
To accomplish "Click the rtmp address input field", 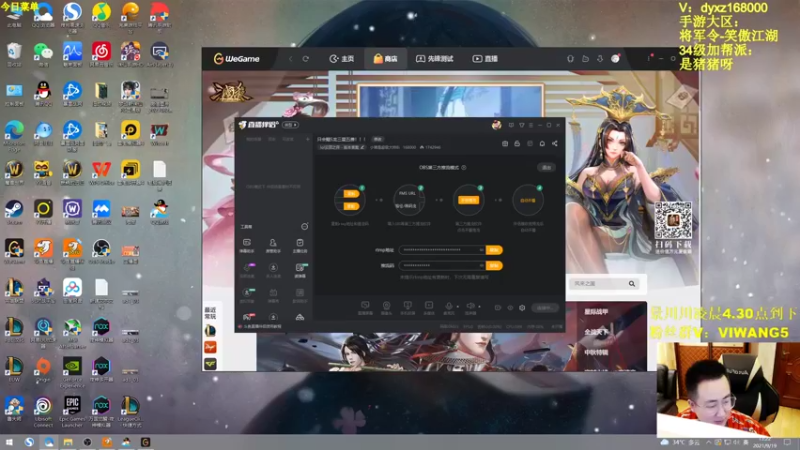I will (x=442, y=250).
